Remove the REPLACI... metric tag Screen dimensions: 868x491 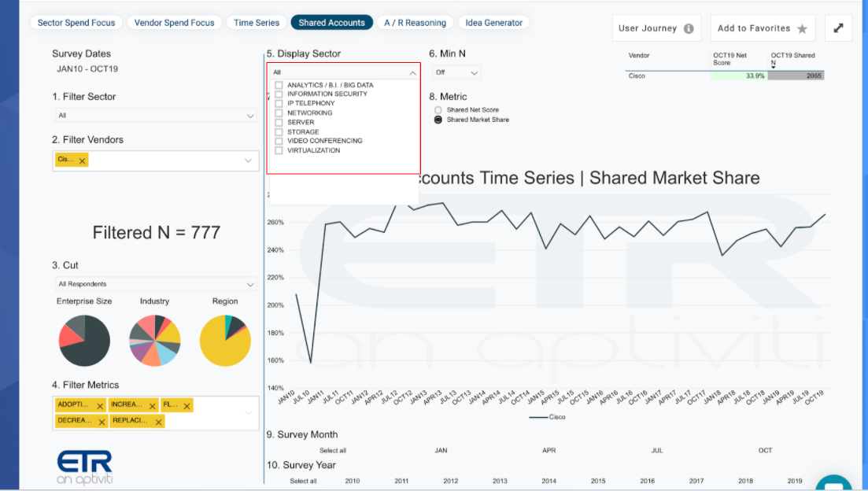click(159, 422)
